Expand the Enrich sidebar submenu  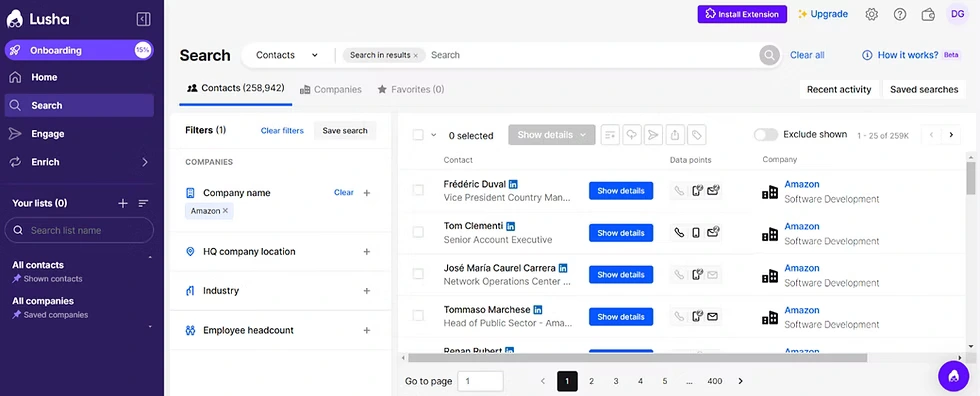click(x=144, y=162)
